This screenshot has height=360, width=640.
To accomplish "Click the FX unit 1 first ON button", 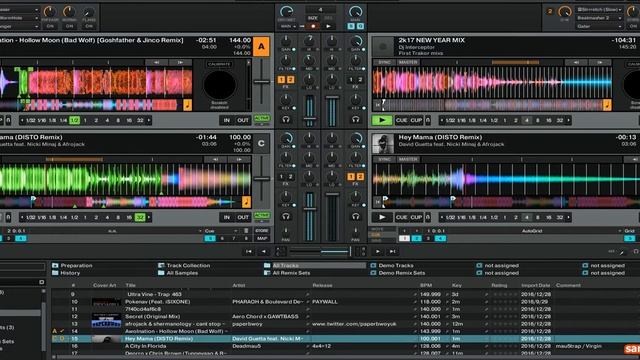I will [50, 26].
